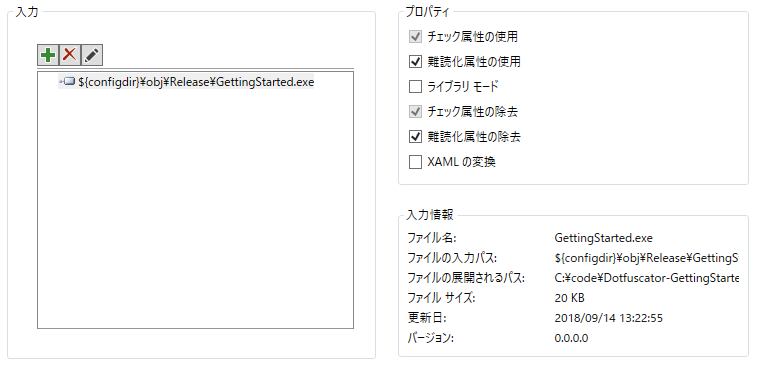Screen dimensions: 759x367
Task: Click the ファイルの展開されるパス: label
Action: (x=466, y=278)
